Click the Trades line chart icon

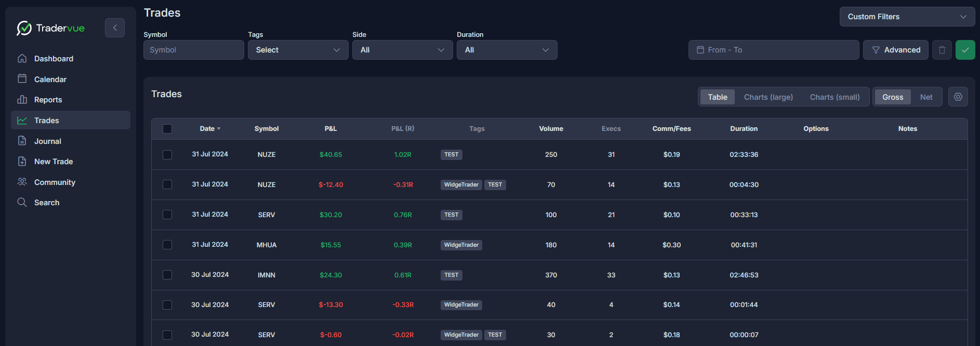tap(22, 120)
